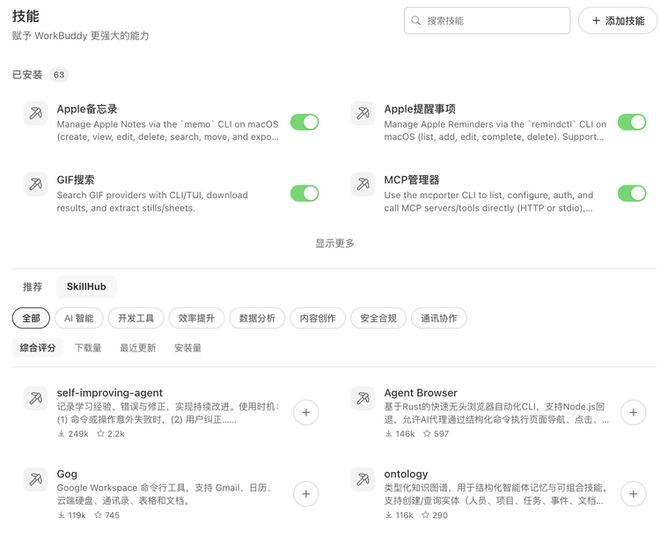The height and width of the screenshot is (539, 660).
Task: Focus the 搜索技能 search field
Action: (x=487, y=21)
